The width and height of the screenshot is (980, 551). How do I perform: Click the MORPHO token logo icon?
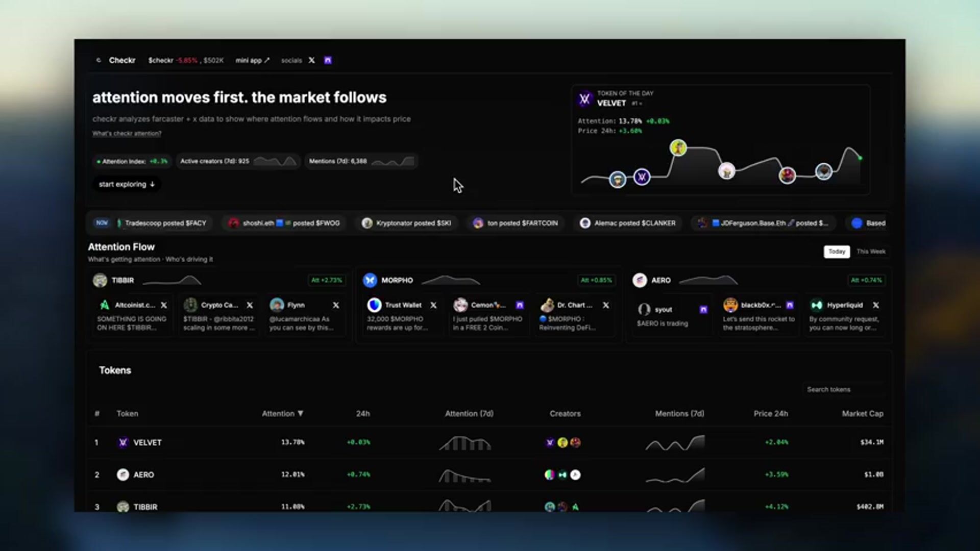(x=370, y=280)
